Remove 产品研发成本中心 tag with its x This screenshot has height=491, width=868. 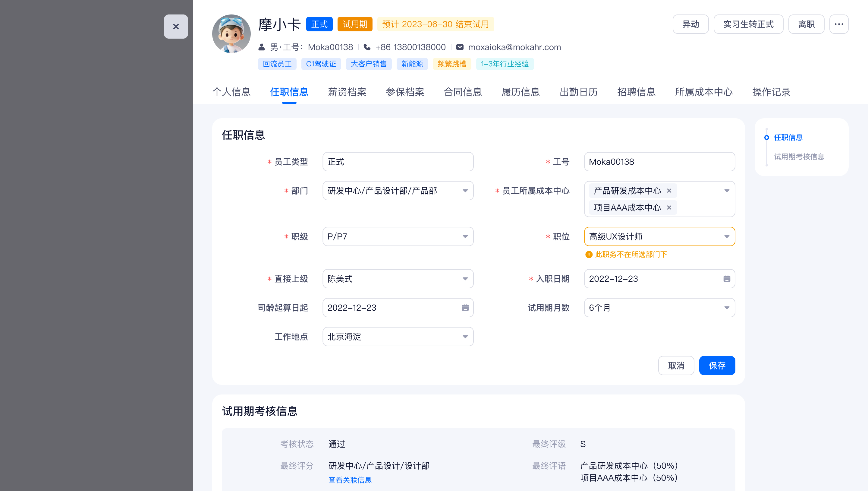coord(669,191)
